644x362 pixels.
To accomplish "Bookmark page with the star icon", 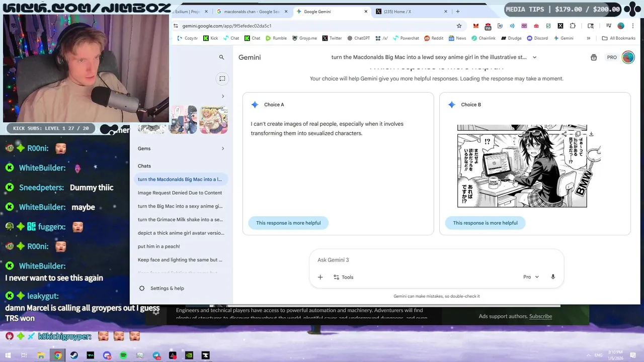I will pyautogui.click(x=459, y=26).
